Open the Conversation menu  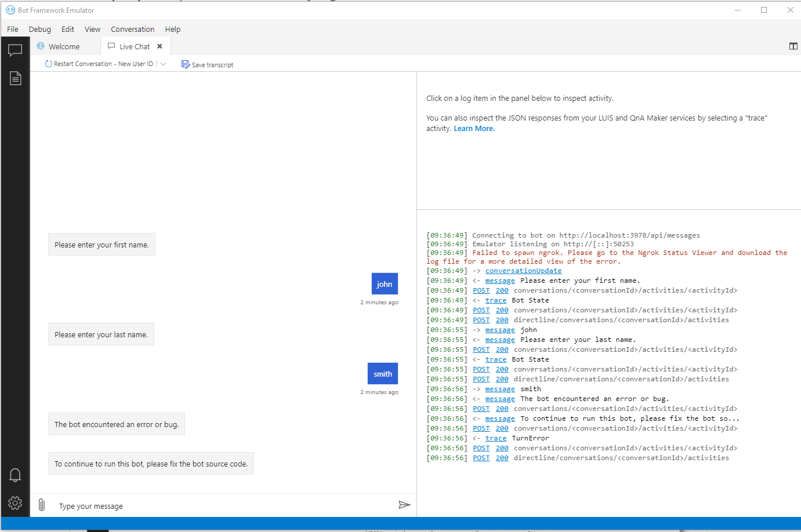pyautogui.click(x=133, y=29)
